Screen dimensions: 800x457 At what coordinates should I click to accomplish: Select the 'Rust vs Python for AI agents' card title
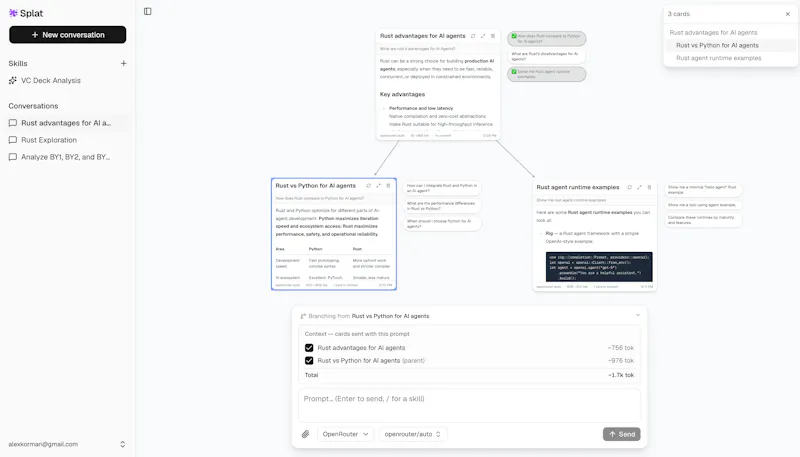(315, 186)
